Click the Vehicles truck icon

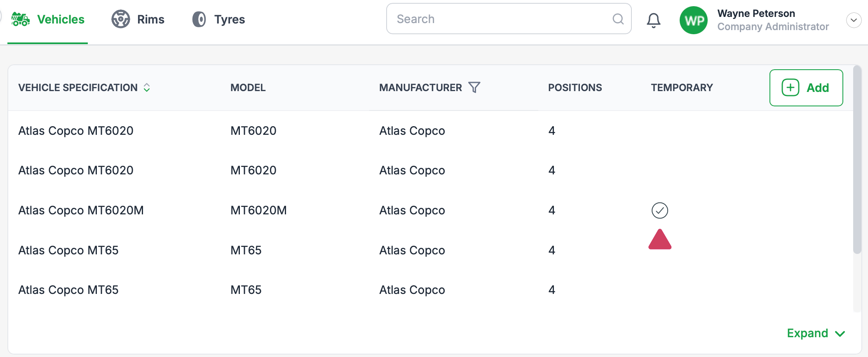point(20,19)
